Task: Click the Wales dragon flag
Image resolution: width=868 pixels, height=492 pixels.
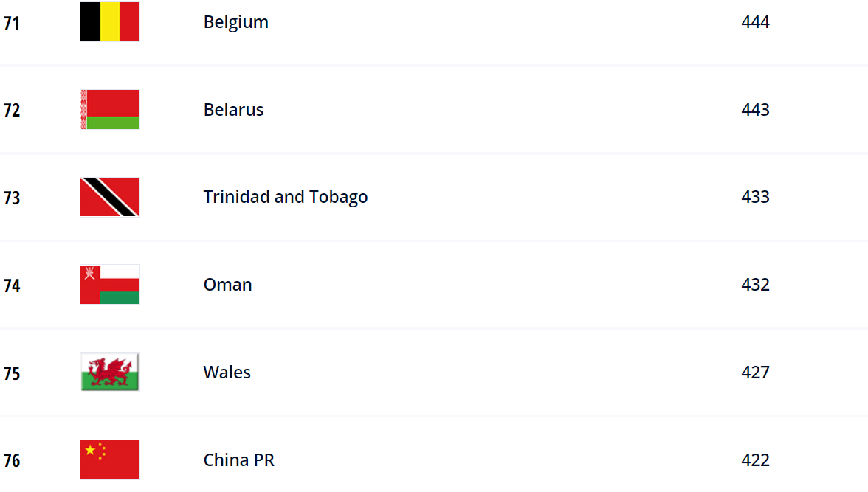Action: [109, 372]
